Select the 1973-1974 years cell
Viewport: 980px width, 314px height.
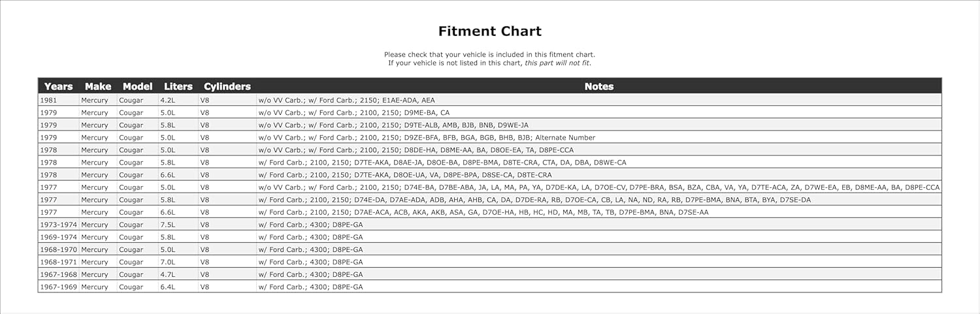coord(58,225)
